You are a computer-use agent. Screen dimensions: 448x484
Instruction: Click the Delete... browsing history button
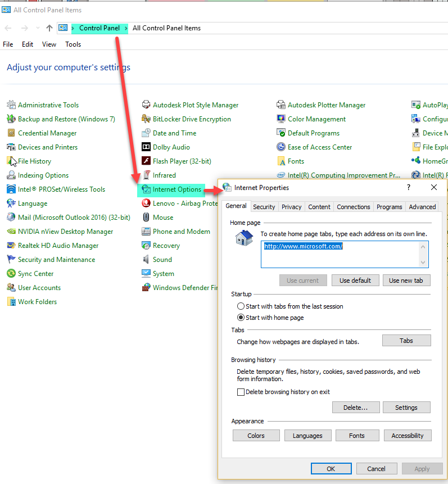click(356, 408)
